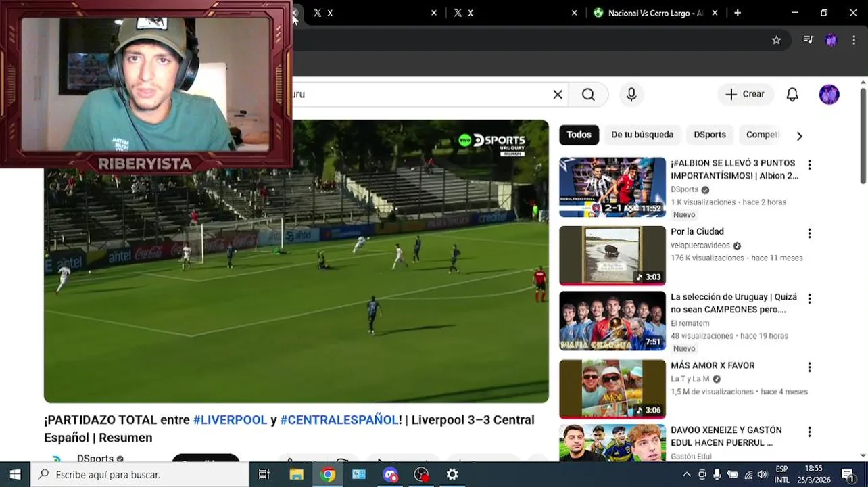
Task: Open the volume icon in system tray
Action: click(763, 475)
